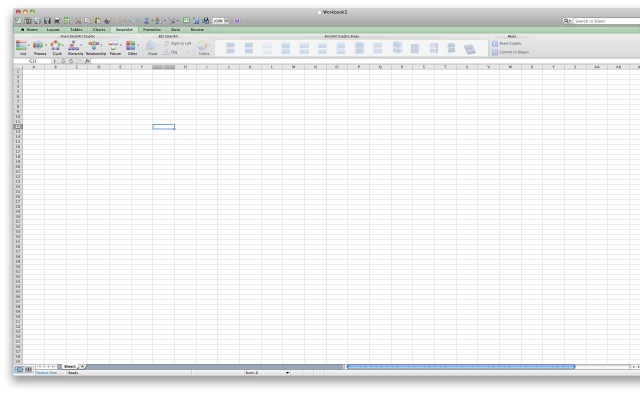Click the purple Help icon
640x394 pixels.
click(x=237, y=20)
